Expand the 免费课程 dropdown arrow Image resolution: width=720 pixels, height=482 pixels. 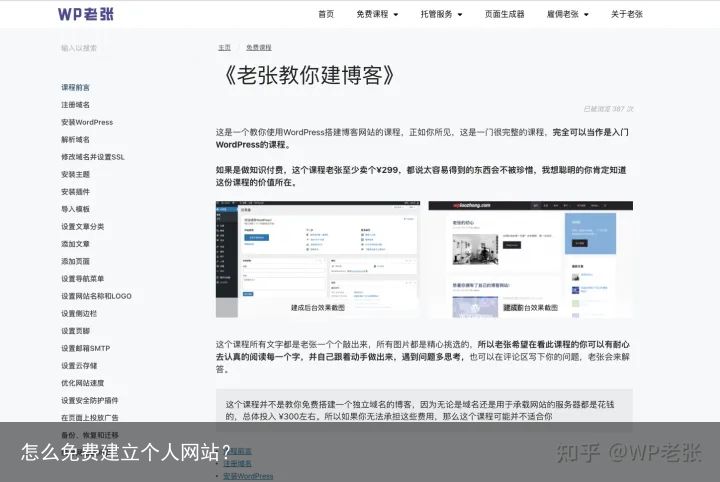click(396, 15)
